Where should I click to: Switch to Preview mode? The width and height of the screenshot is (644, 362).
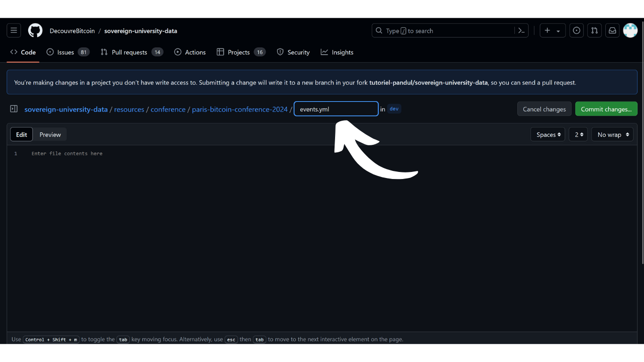pyautogui.click(x=50, y=135)
